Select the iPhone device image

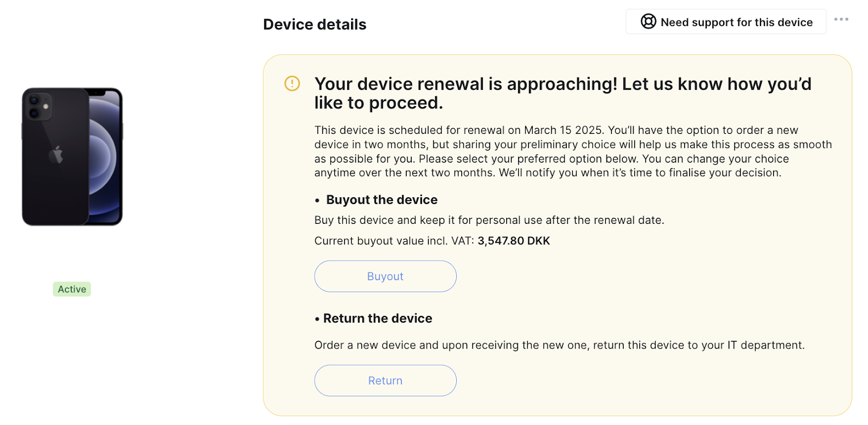pyautogui.click(x=72, y=157)
